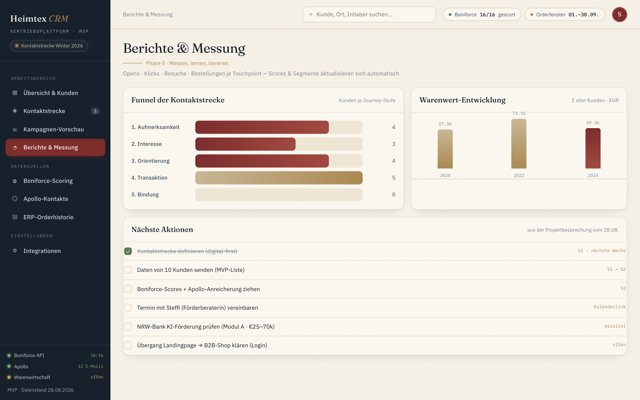Click the 'S1 · nächste Woche' tag
This screenshot has height=400, width=640.
pyautogui.click(x=602, y=251)
